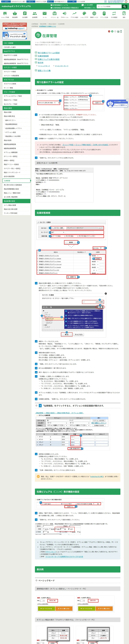Click the smartphone device icon
This screenshot has width=129, height=644.
pos(121,31)
